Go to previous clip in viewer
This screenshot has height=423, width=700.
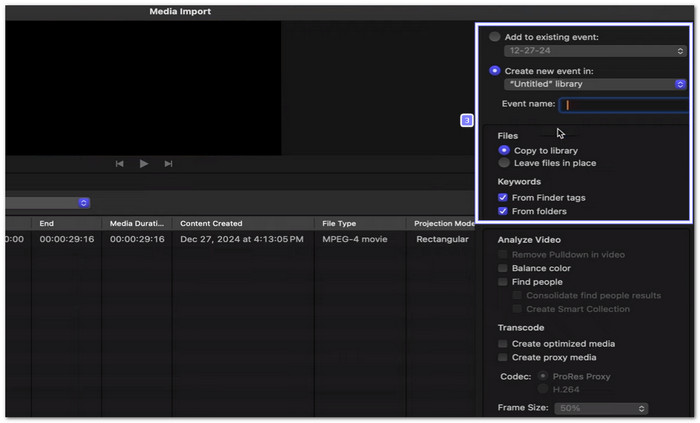[x=119, y=164]
